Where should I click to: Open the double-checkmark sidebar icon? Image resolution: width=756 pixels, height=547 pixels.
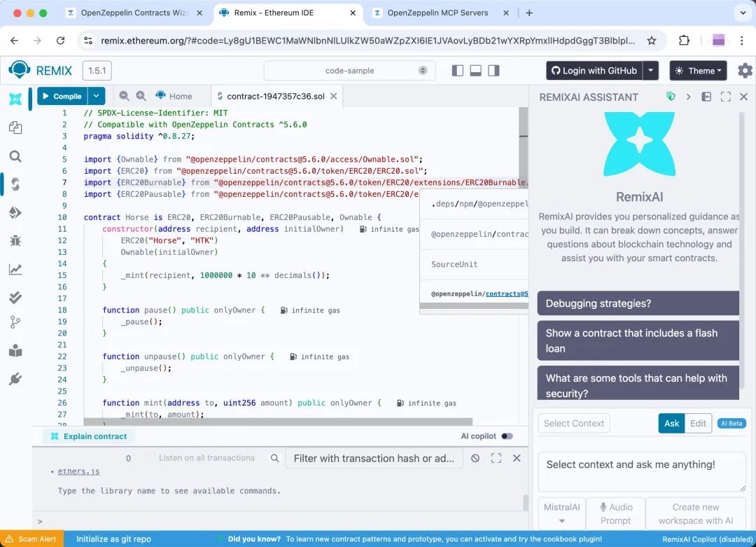(x=15, y=298)
